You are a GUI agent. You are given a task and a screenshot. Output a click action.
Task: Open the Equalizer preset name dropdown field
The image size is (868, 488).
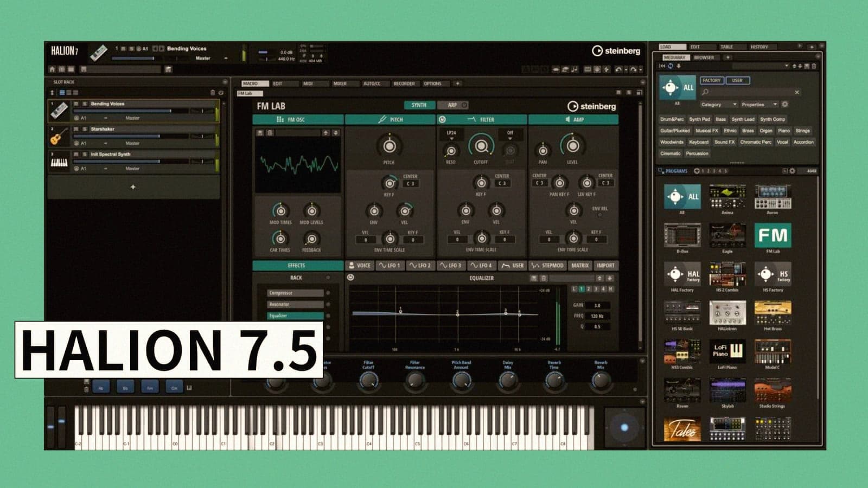(x=571, y=278)
